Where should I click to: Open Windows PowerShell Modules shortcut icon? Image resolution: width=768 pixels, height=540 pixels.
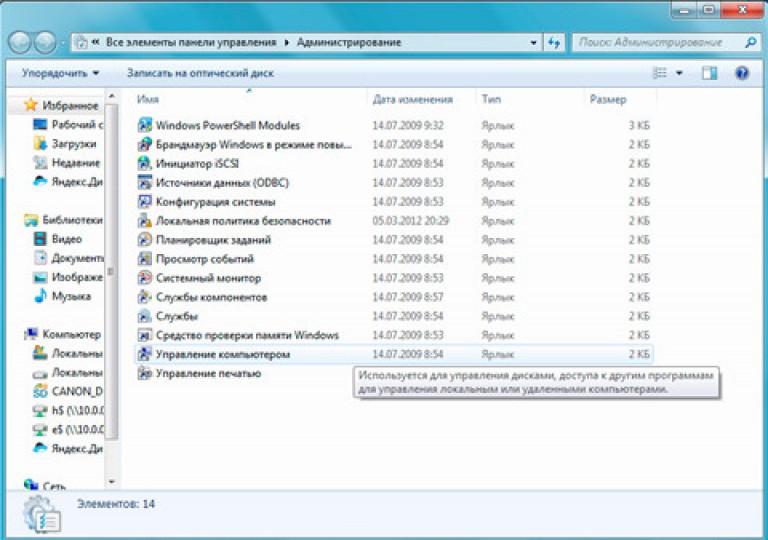click(144, 125)
